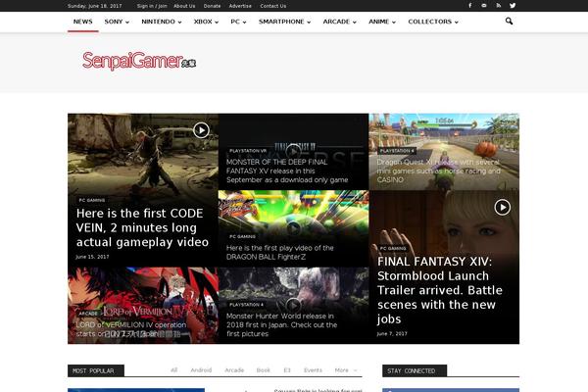Click the Sign in / Join link
This screenshot has height=392, width=588.
[x=152, y=6]
